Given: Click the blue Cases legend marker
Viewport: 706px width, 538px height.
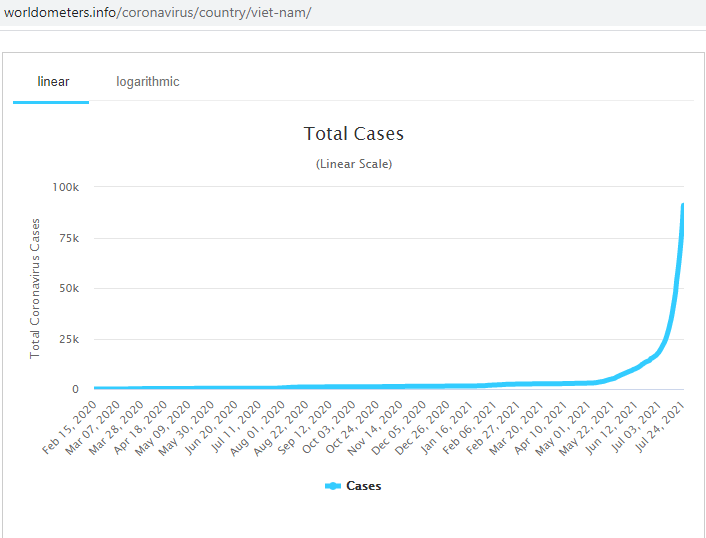Looking at the screenshot, I should click(x=334, y=486).
